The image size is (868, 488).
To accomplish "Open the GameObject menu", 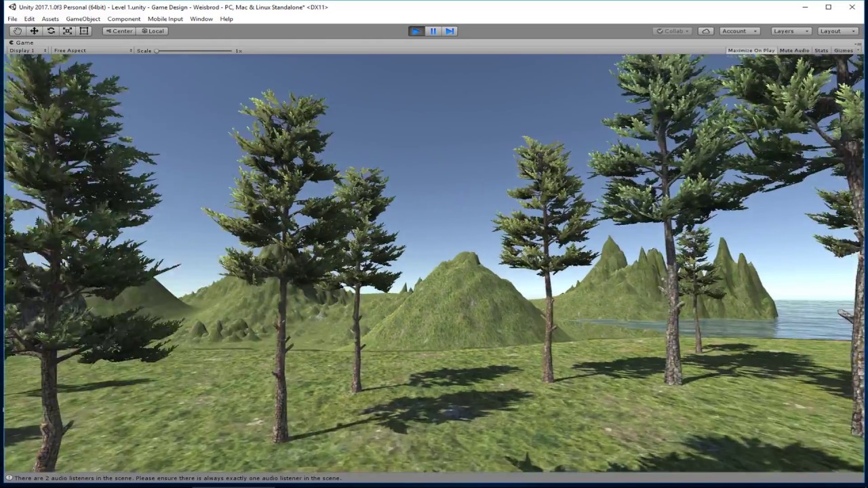I will click(x=83, y=19).
